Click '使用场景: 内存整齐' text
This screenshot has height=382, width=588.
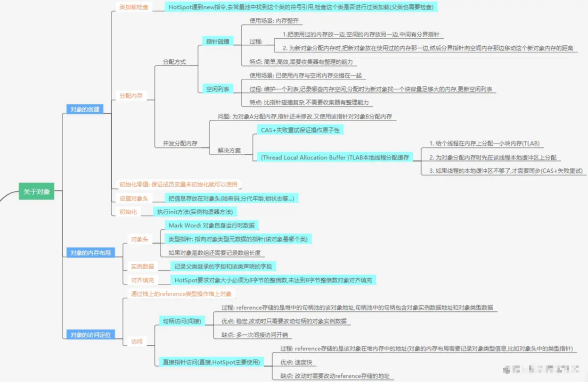click(274, 21)
